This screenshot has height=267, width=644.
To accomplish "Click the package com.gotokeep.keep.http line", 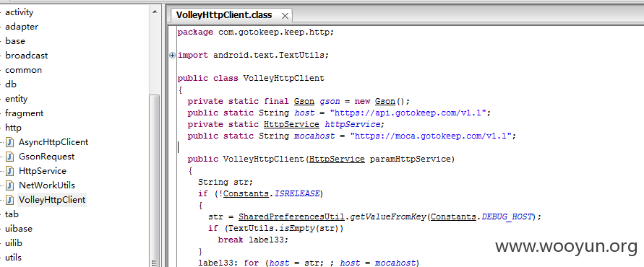I will [x=256, y=32].
